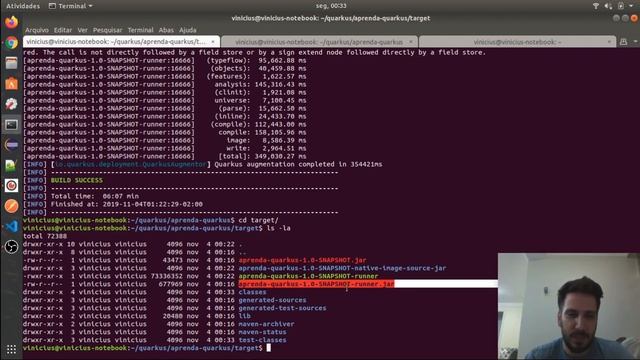Click the terminal cursor at the prompt
640x360 pixels.
click(269, 348)
